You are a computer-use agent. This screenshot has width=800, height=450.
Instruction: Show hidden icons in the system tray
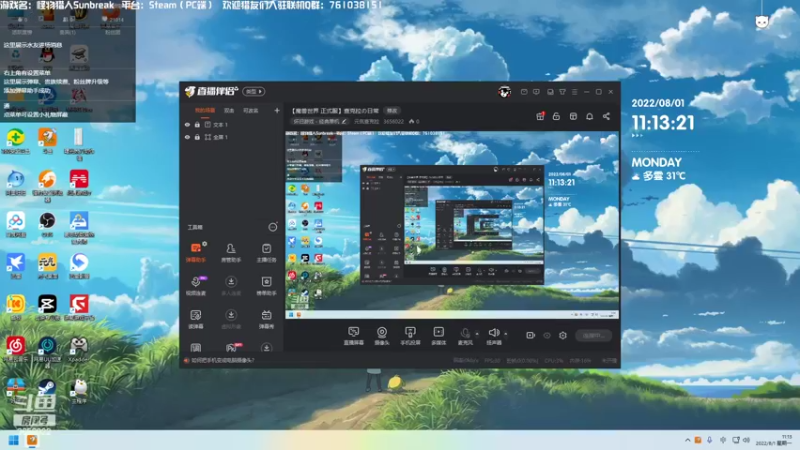click(687, 440)
